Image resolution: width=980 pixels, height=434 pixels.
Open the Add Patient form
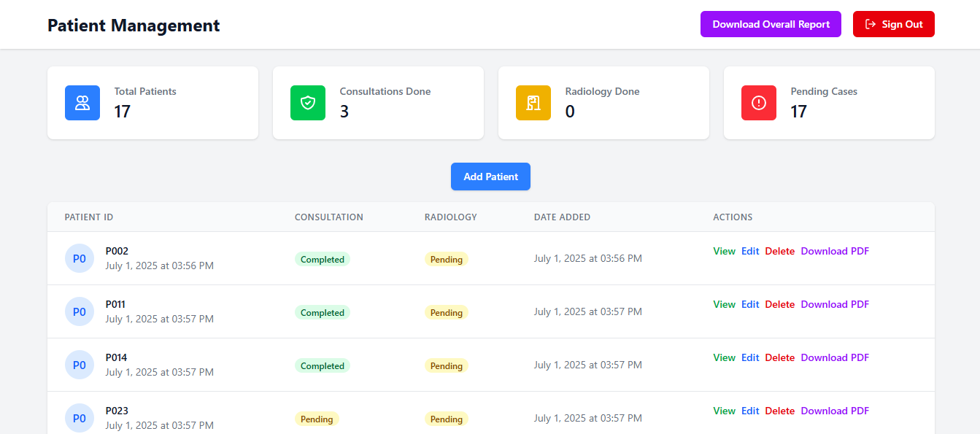tap(490, 177)
